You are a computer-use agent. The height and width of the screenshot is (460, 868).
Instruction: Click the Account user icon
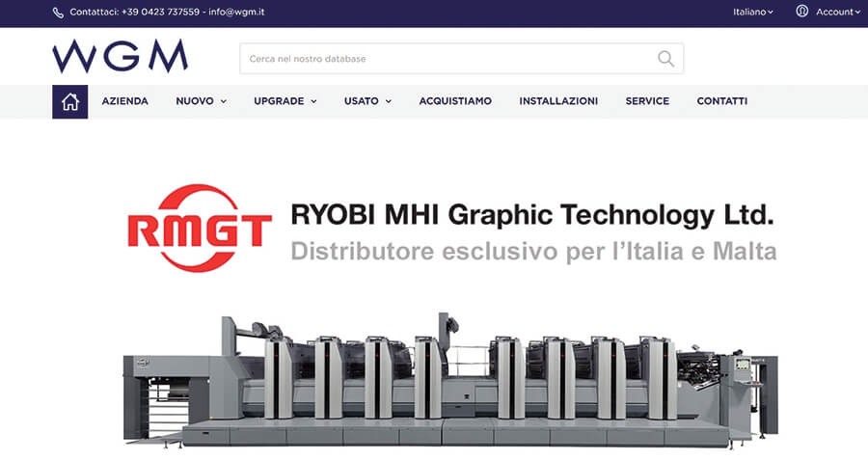801,11
